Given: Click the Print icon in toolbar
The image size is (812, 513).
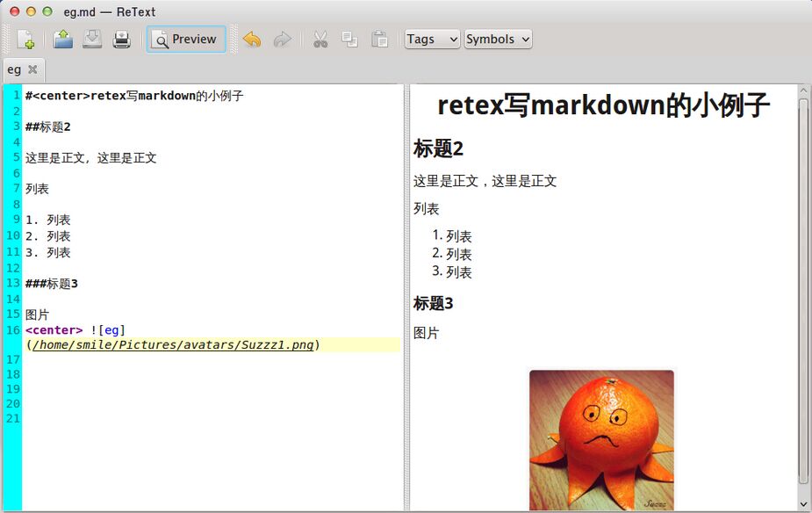Looking at the screenshot, I should pyautogui.click(x=121, y=40).
